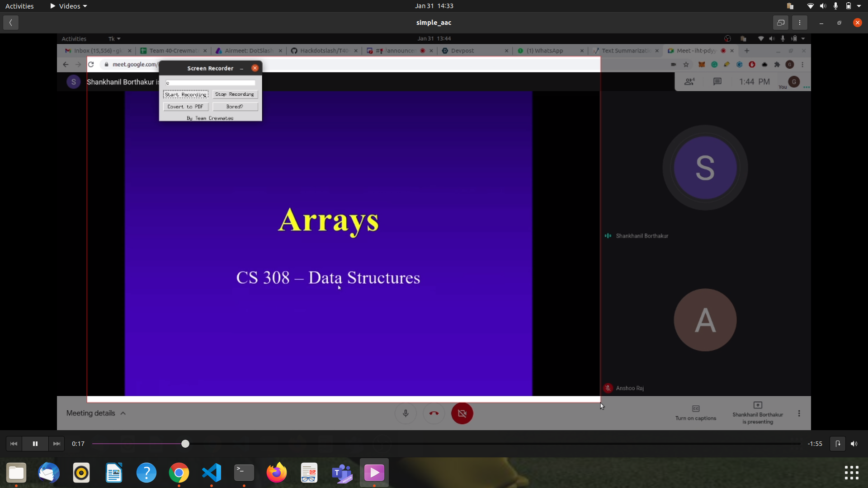Image resolution: width=868 pixels, height=488 pixels.
Task: Open the clock calendar at Jan 31 14:33
Action: point(434,6)
